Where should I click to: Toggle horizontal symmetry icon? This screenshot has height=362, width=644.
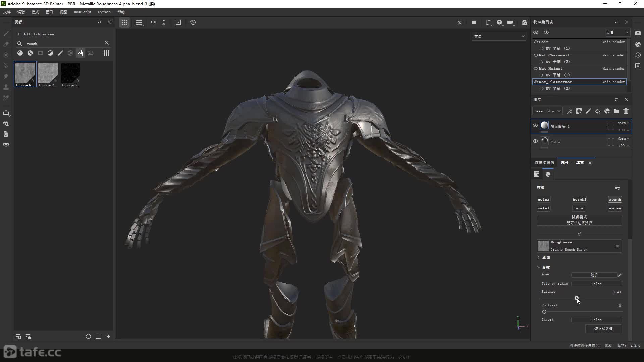click(x=153, y=22)
